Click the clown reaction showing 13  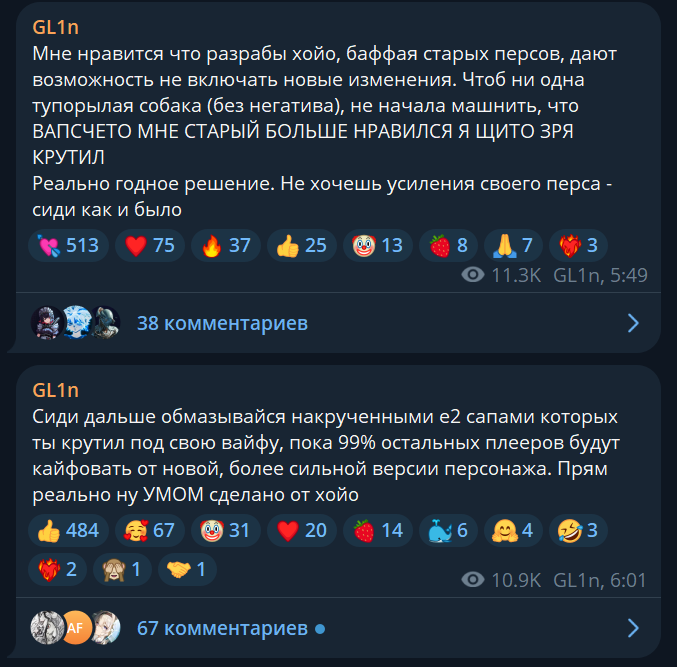(378, 246)
